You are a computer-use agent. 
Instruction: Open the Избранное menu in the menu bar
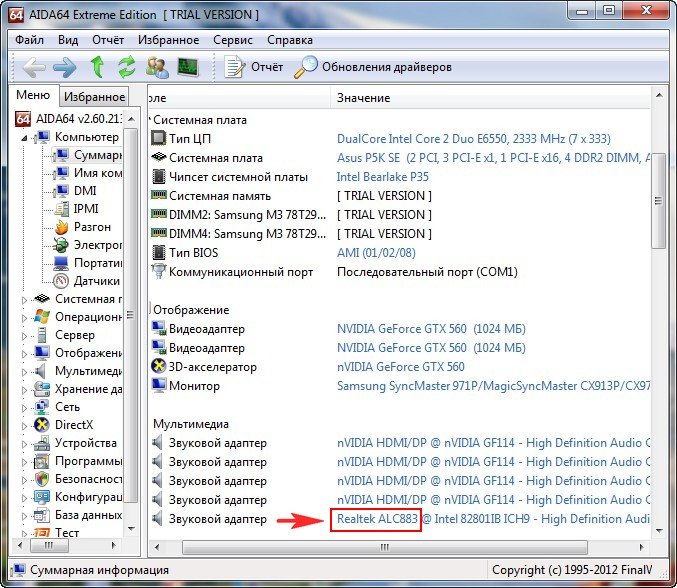(168, 40)
